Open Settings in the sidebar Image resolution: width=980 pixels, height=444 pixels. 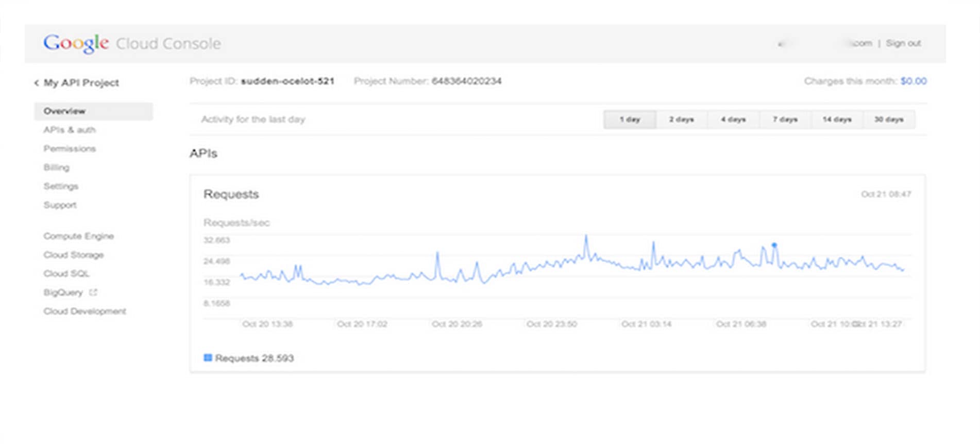[61, 186]
